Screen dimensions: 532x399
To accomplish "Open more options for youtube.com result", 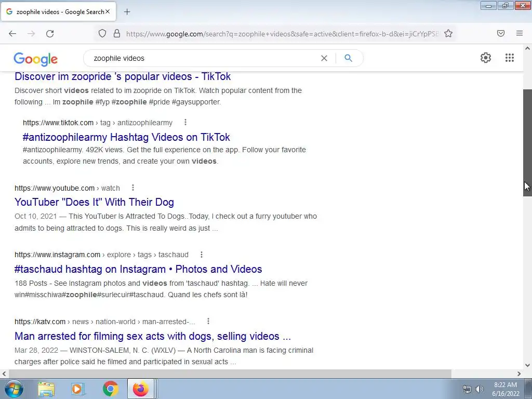I will click(x=133, y=188).
